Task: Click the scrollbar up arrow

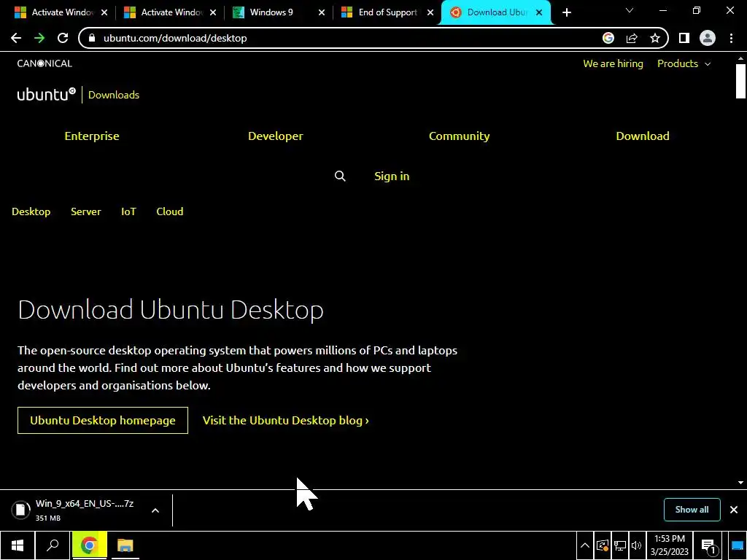Action: click(740, 58)
